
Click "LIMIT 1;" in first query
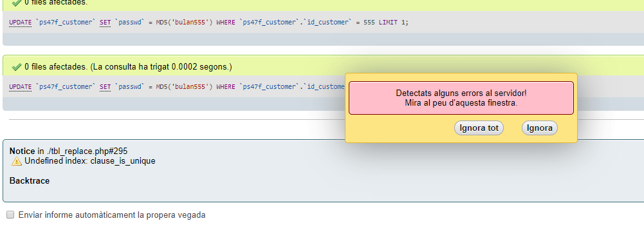pyautogui.click(x=394, y=22)
